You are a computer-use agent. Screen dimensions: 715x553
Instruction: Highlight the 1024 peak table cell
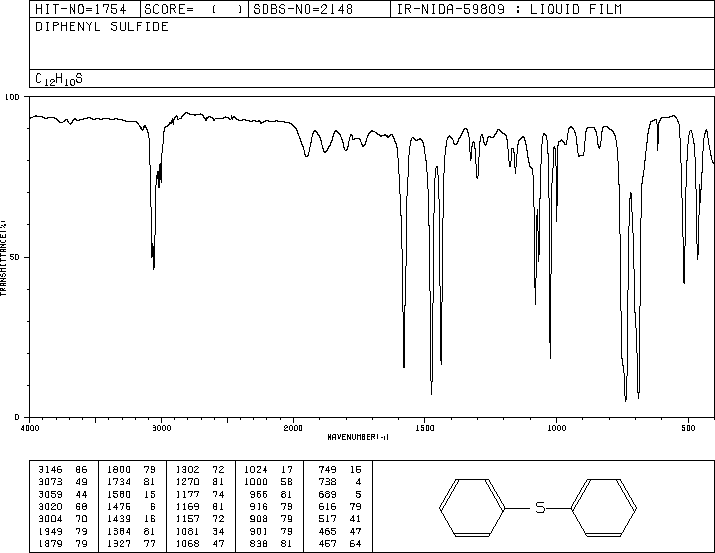256,470
